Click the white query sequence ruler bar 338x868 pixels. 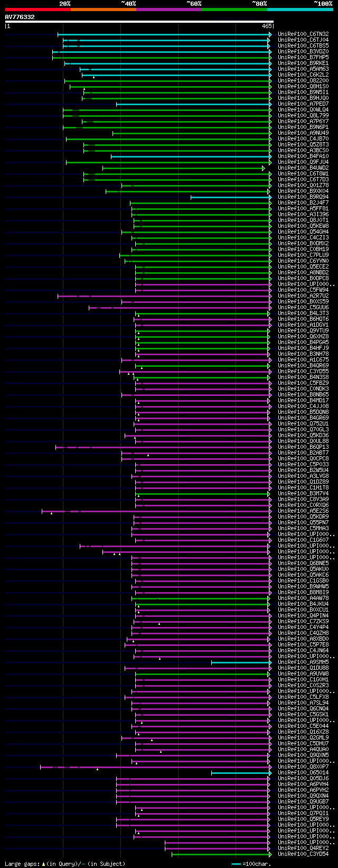point(139,22)
